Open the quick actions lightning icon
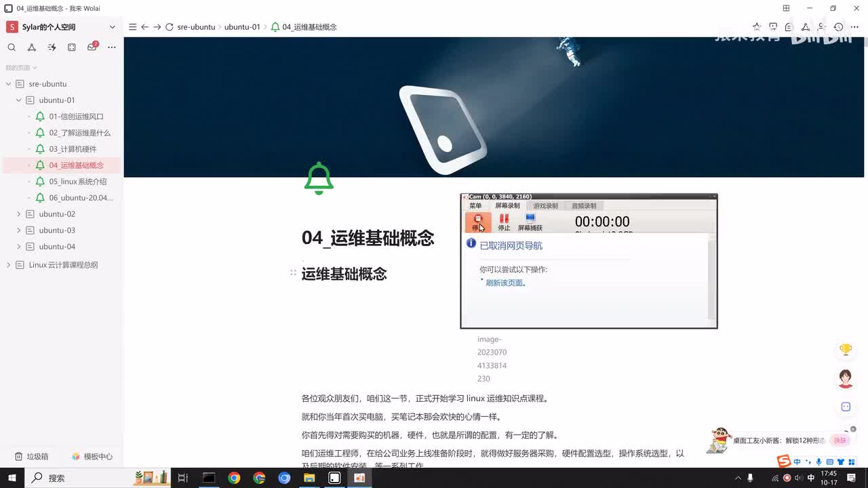868x488 pixels. [52, 47]
